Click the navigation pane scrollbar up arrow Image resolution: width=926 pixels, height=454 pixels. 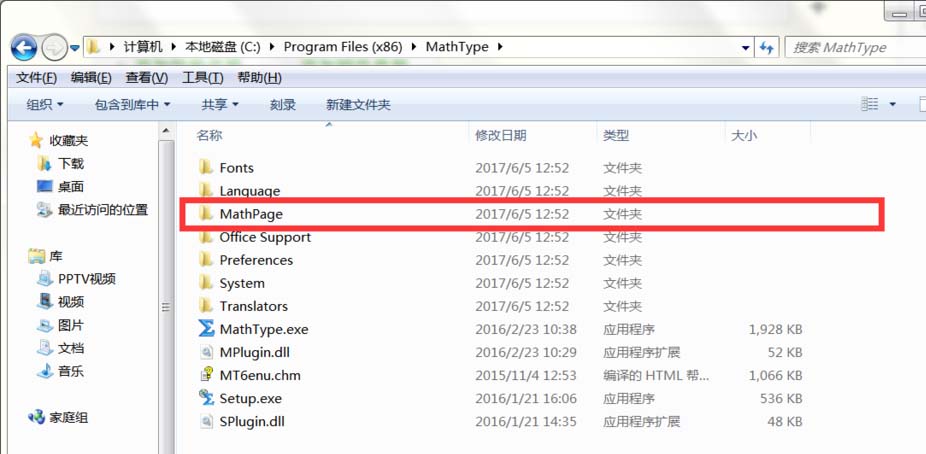167,131
